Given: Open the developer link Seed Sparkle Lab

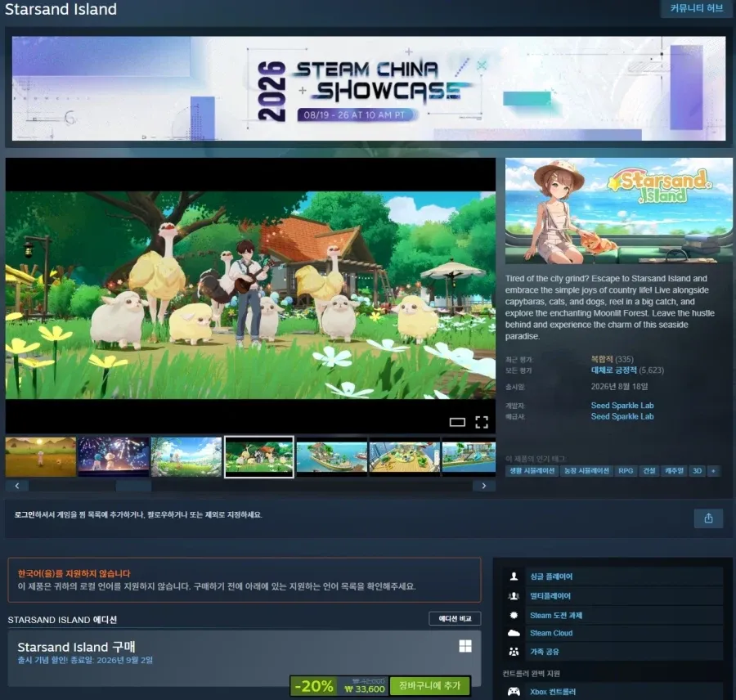Looking at the screenshot, I should click(622, 405).
